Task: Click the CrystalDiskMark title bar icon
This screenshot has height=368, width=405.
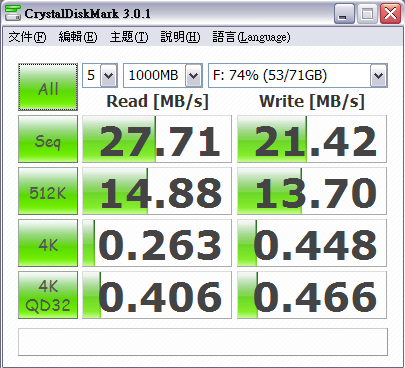Action: (x=13, y=13)
